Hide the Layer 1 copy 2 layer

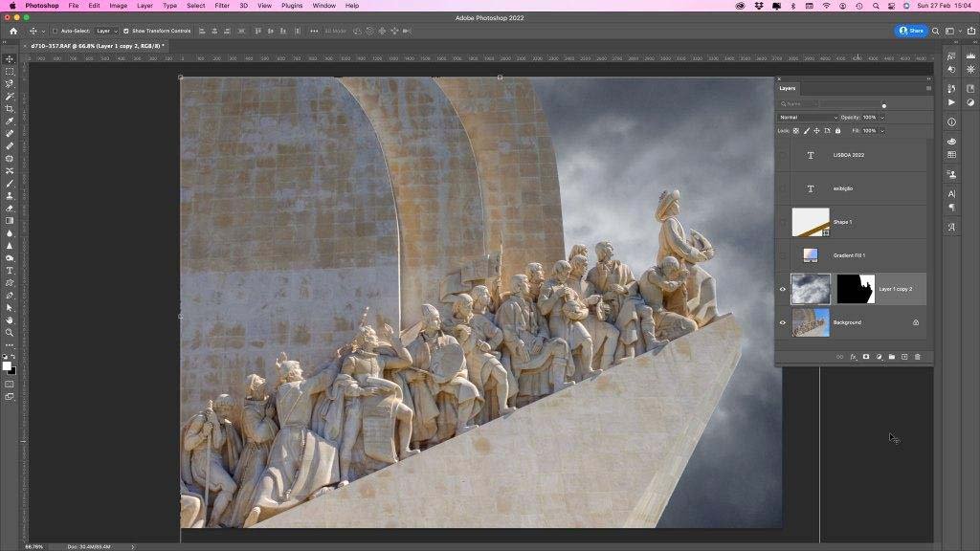783,289
